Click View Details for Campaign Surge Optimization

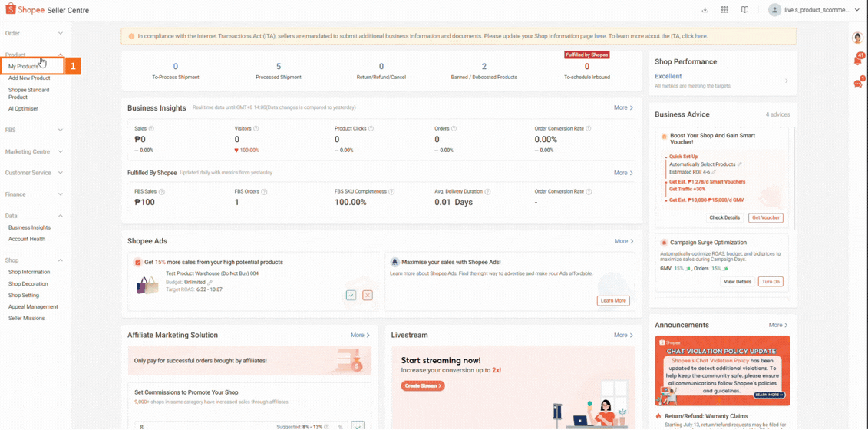pos(738,282)
